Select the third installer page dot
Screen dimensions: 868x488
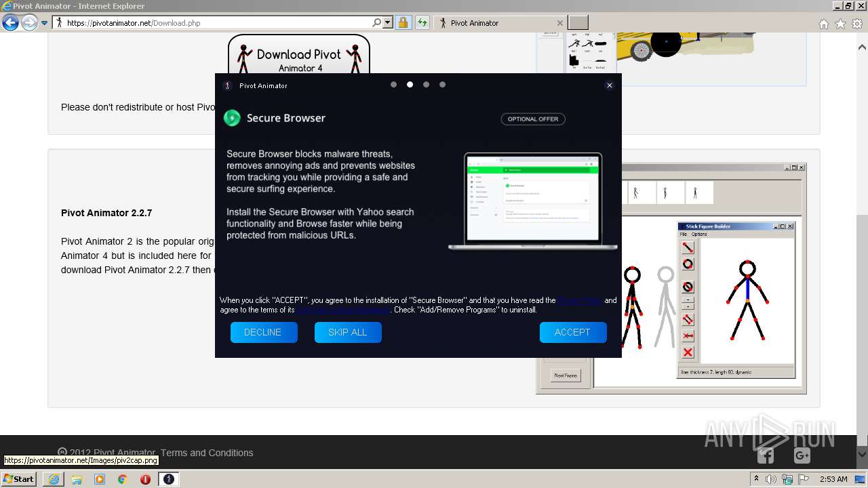tap(426, 85)
